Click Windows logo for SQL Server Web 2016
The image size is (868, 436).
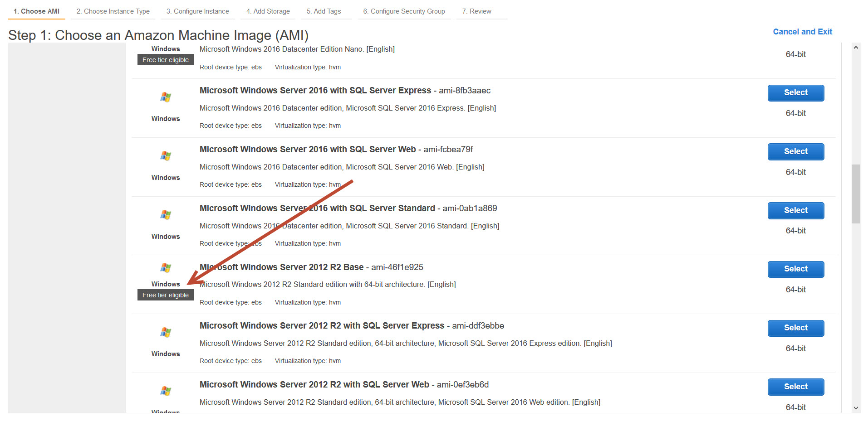(x=166, y=156)
